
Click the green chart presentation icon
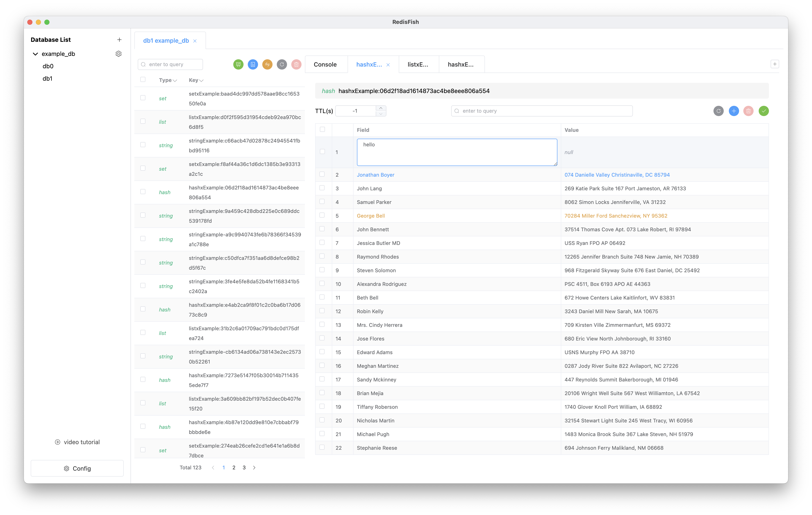point(238,64)
